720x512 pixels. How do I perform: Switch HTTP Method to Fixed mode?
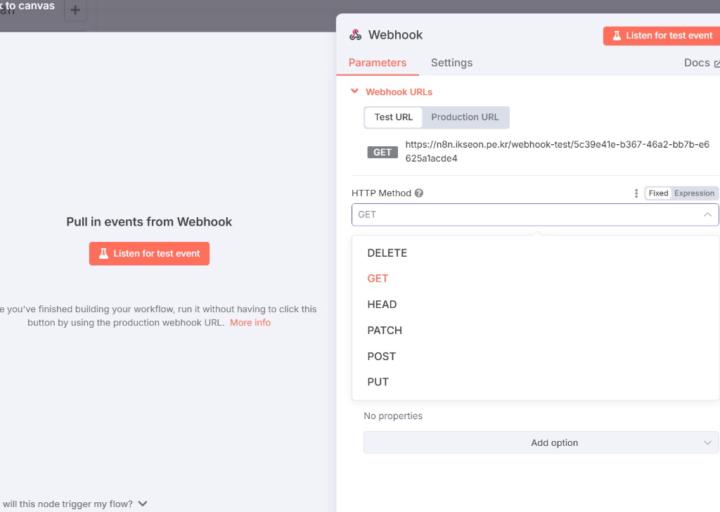(658, 193)
